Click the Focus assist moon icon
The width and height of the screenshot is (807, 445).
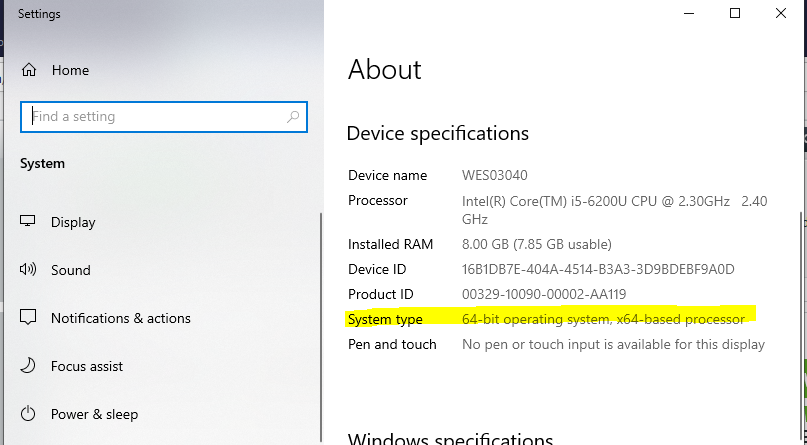[x=28, y=366]
